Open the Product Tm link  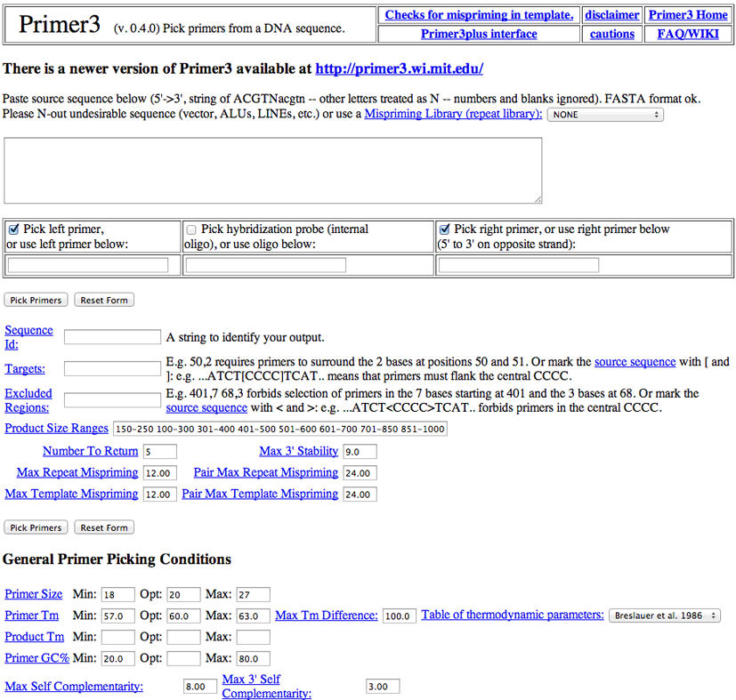tap(35, 637)
